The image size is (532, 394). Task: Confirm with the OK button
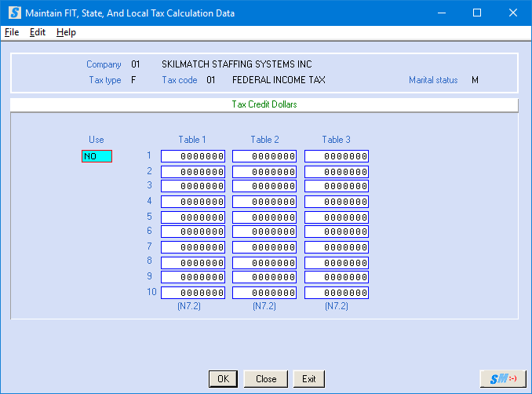[224, 379]
